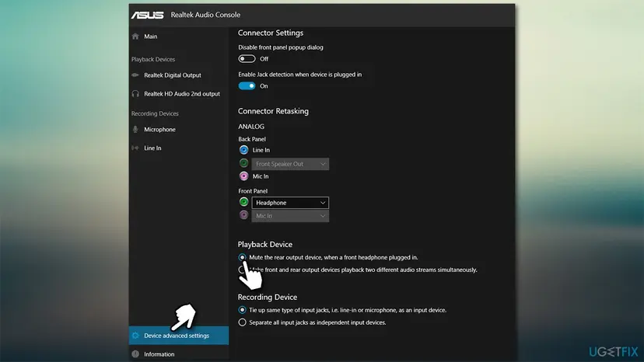644x362 pixels.
Task: Click the Front Panel label
Action: click(253, 191)
